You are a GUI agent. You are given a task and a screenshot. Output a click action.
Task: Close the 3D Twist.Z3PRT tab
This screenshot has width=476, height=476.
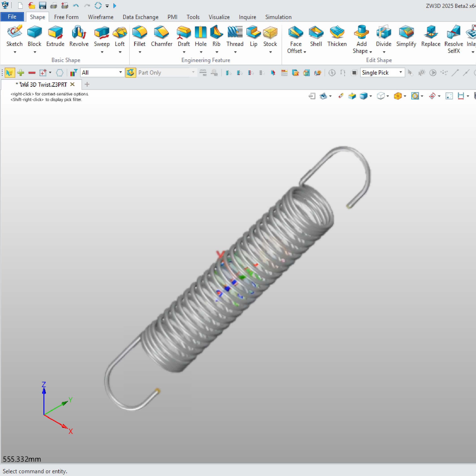(x=72, y=84)
